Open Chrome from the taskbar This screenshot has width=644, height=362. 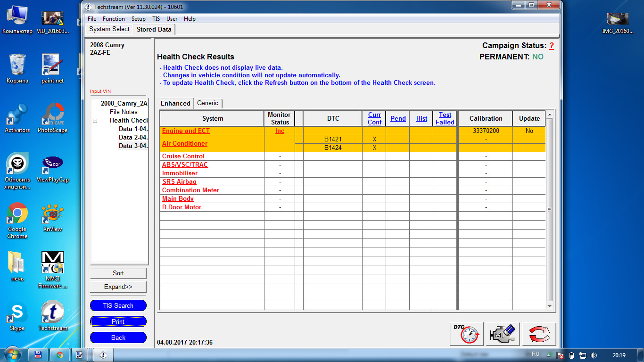click(60, 355)
